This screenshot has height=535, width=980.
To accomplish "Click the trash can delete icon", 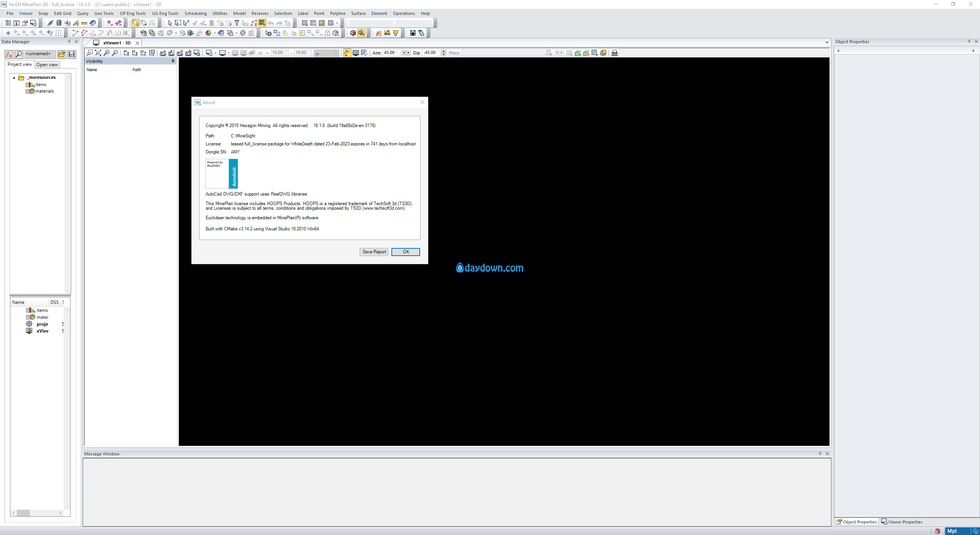I will [x=211, y=23].
